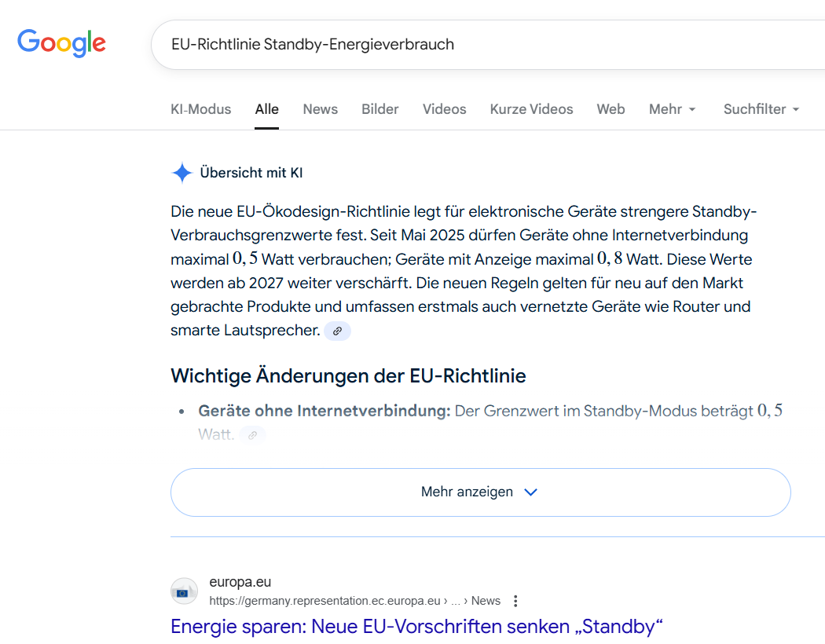
Task: Go to the 'Videos' tab
Action: (444, 109)
